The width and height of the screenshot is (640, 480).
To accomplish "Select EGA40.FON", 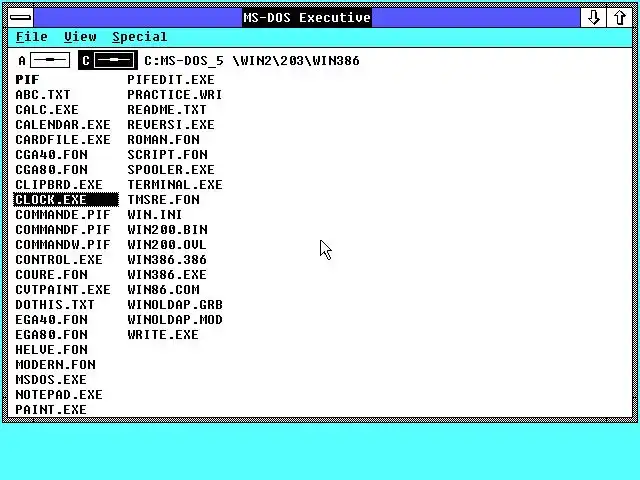I will tap(51, 320).
